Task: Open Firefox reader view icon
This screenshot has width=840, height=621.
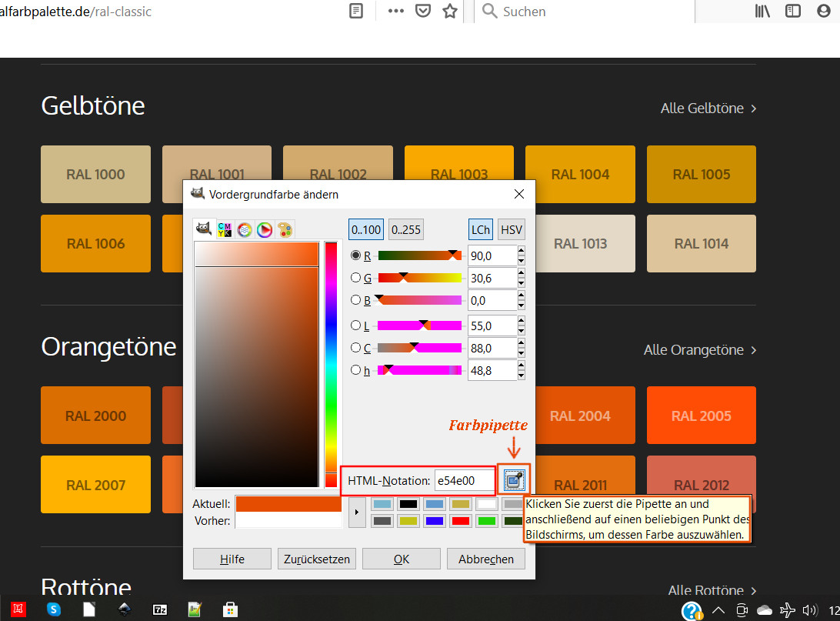Action: 355,12
